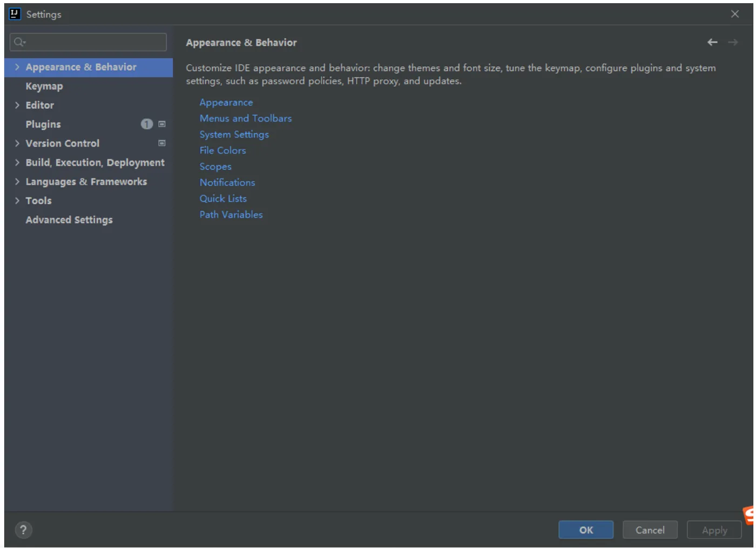
Task: Click the Appearance & Behavior page heading
Action: pos(241,42)
